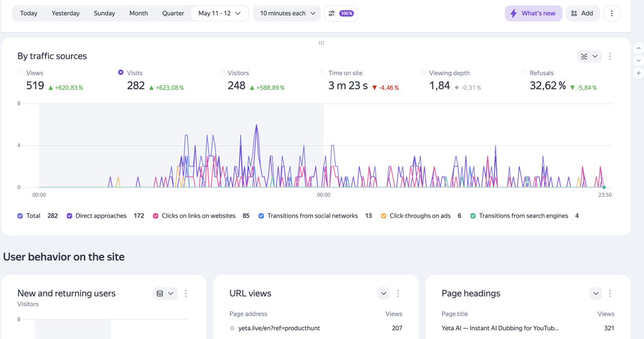Expand the Page headings dropdown chevron

tap(596, 293)
